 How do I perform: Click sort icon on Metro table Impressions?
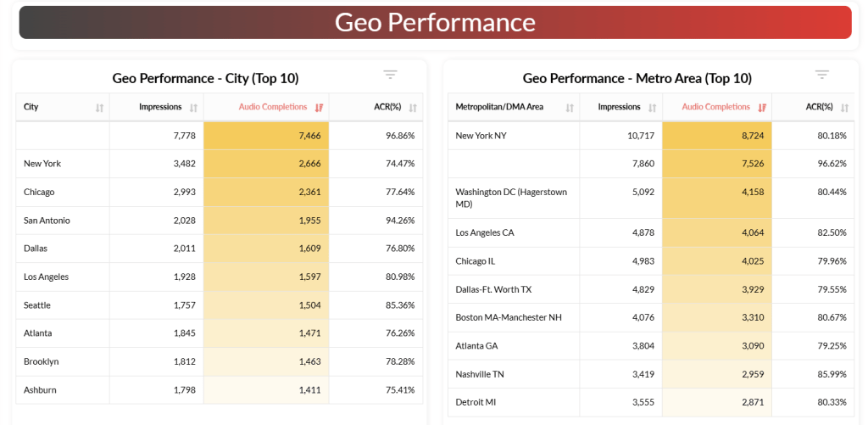(x=652, y=108)
